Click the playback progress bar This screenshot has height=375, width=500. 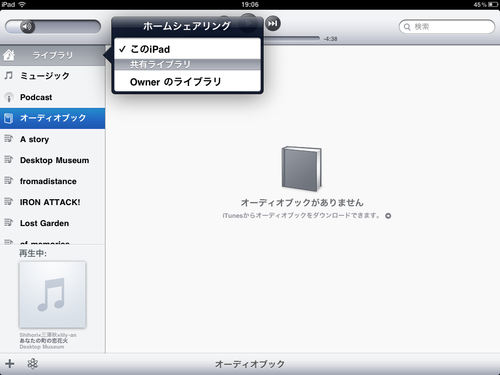pos(292,38)
